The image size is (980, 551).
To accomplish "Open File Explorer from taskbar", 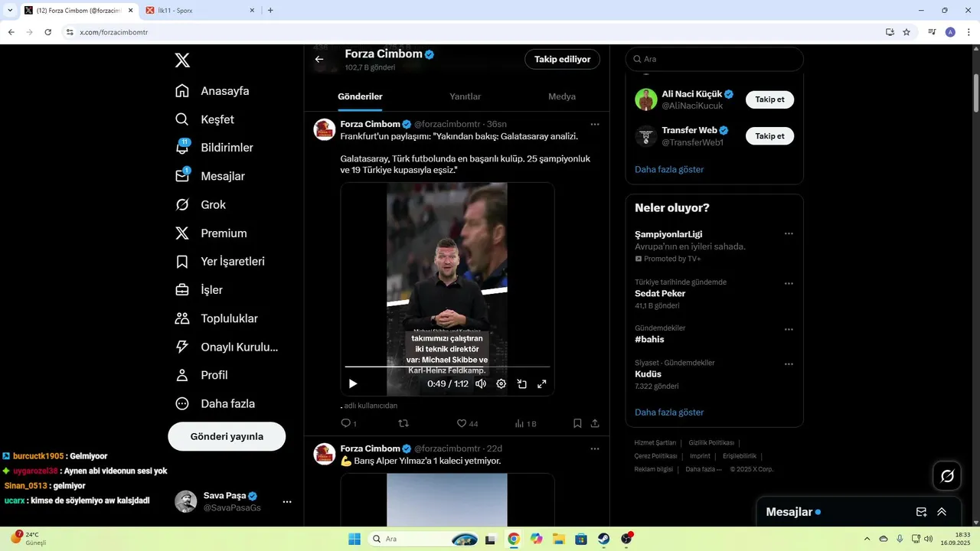I will point(559,539).
